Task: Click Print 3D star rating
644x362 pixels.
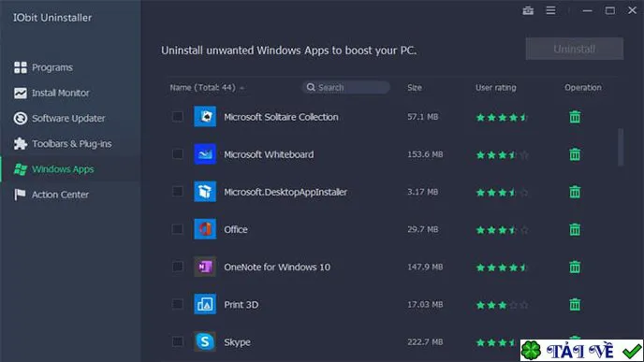Action: coord(502,305)
